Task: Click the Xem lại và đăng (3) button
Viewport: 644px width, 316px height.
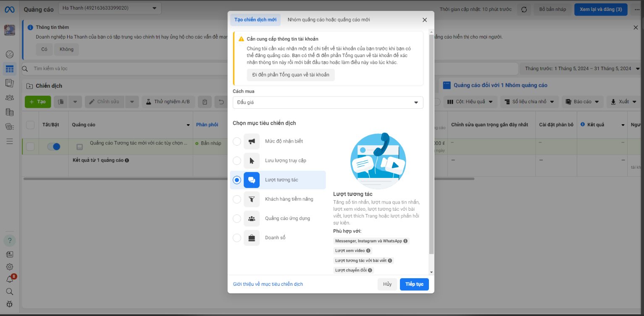Action: pos(601,9)
